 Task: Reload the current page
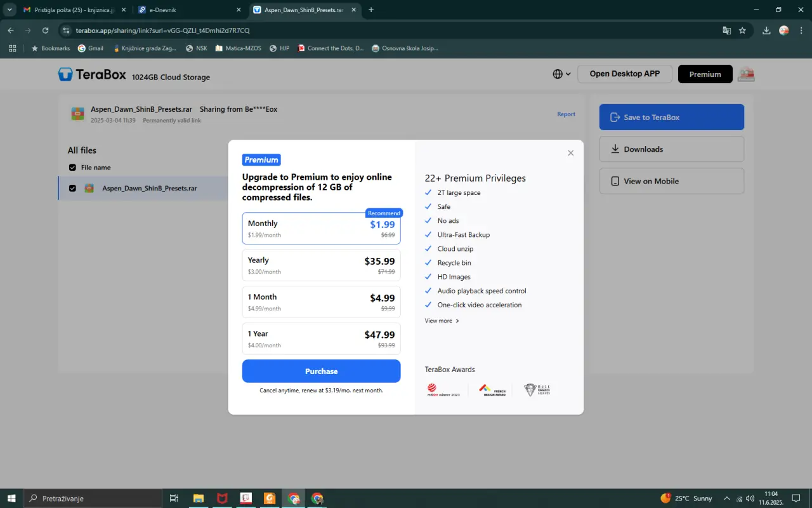[x=46, y=30]
